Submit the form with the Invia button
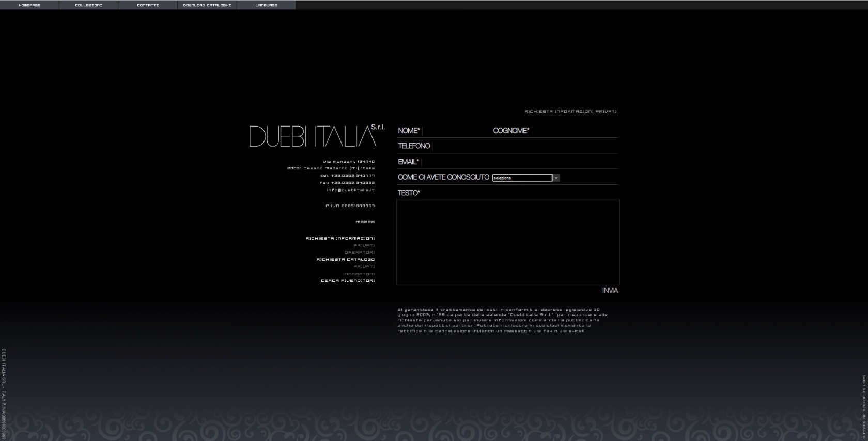868x441 pixels. [x=610, y=291]
